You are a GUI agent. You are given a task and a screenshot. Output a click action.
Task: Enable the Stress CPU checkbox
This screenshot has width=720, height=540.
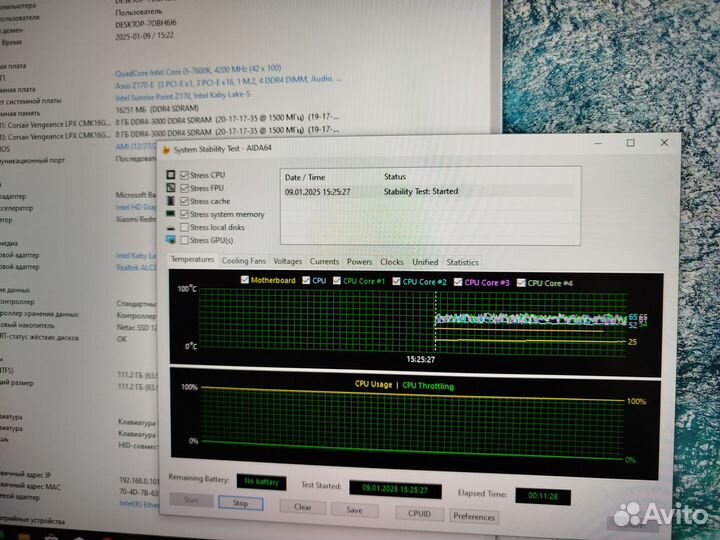(x=185, y=175)
